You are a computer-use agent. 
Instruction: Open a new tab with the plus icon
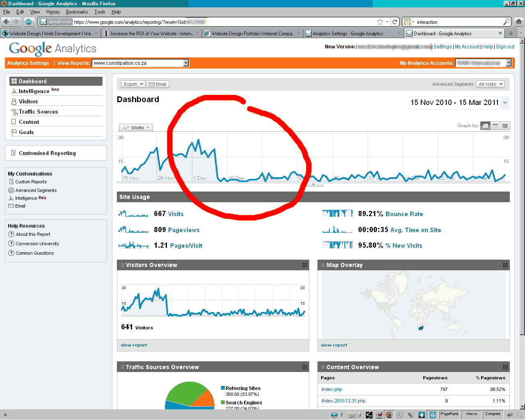point(511,33)
